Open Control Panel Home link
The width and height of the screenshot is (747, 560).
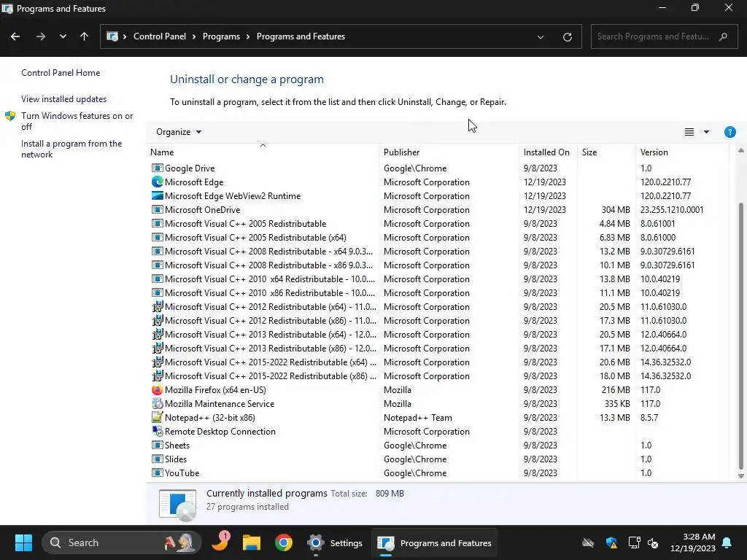(61, 73)
